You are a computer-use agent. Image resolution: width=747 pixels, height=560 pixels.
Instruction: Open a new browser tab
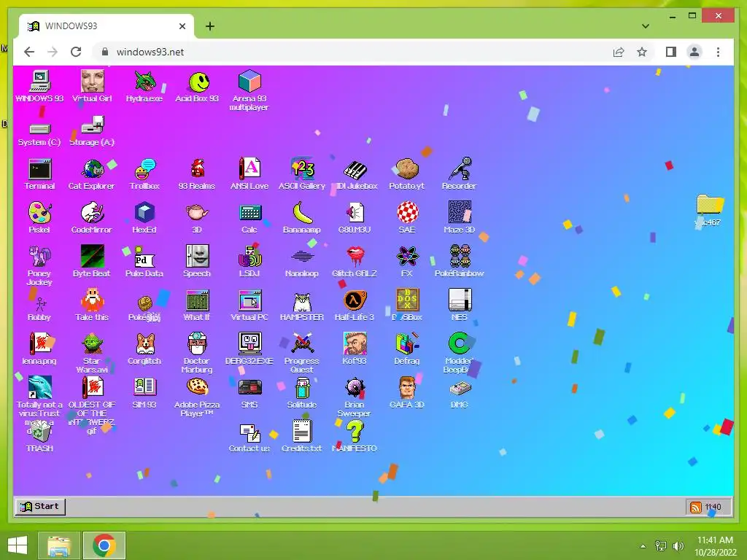209,26
